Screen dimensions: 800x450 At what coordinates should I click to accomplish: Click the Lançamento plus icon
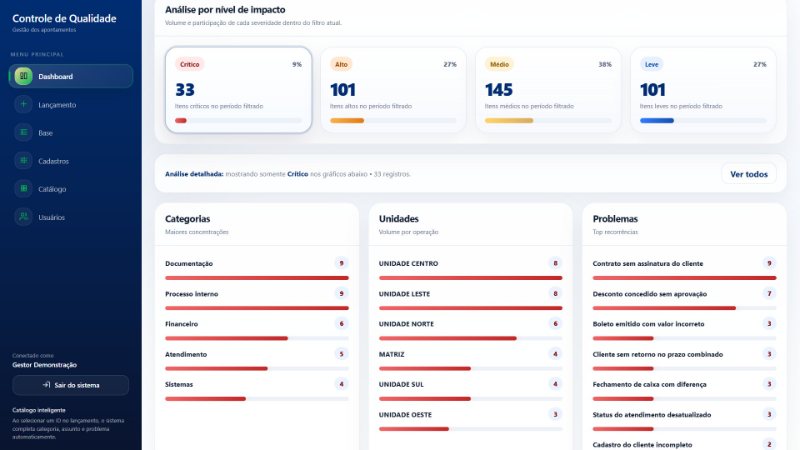coord(23,104)
